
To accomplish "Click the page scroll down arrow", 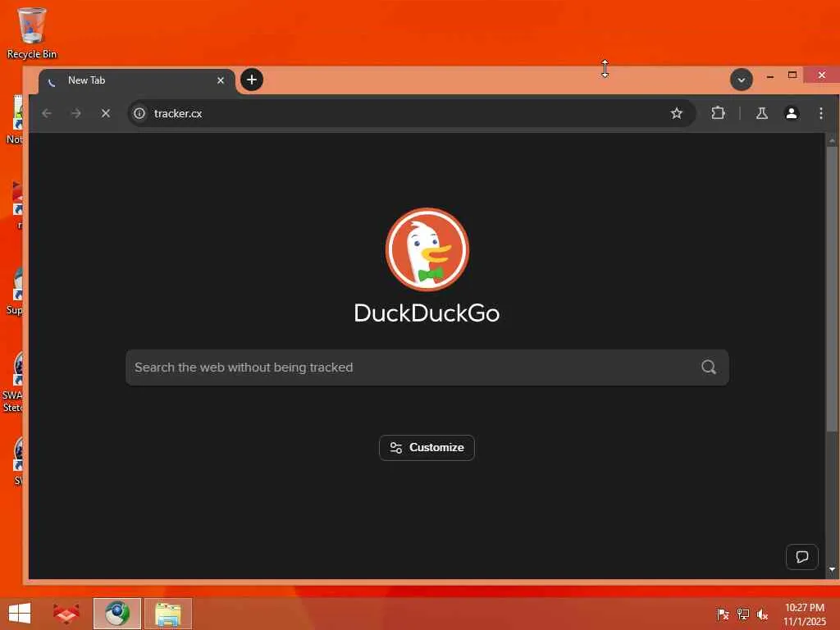I will pyautogui.click(x=832, y=569).
